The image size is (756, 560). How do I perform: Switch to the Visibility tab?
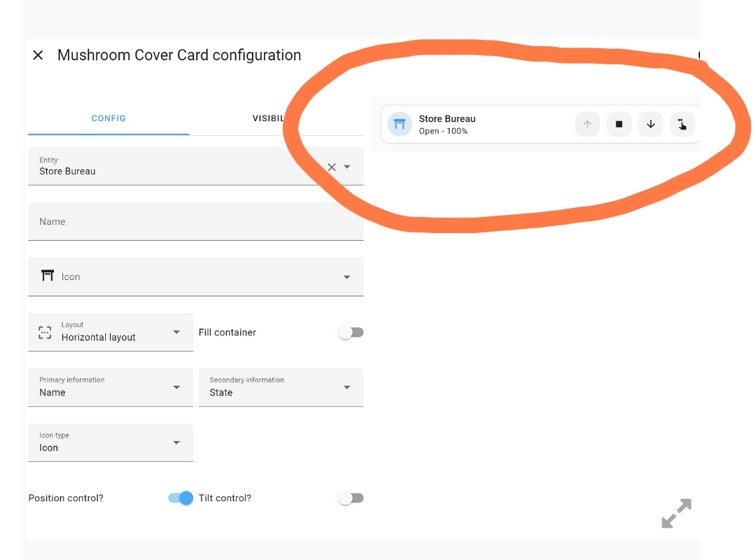click(268, 118)
